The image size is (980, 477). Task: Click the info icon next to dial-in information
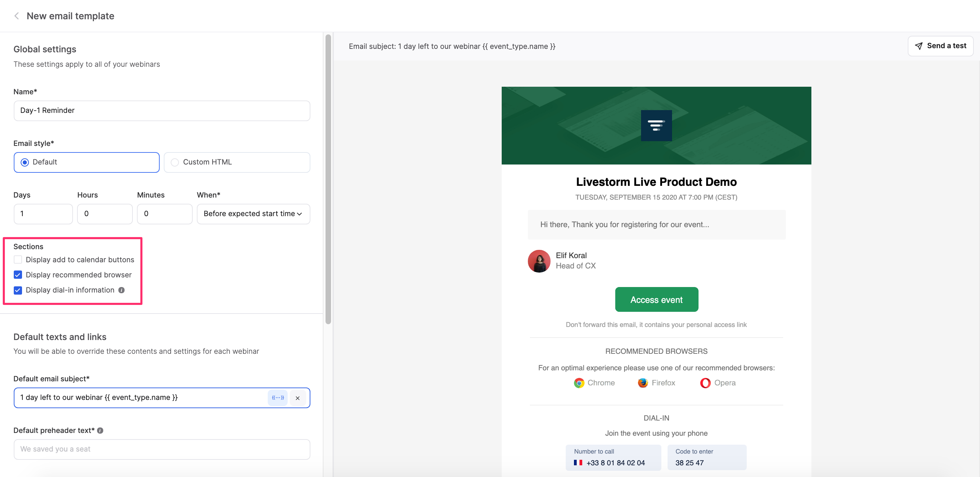coord(121,290)
